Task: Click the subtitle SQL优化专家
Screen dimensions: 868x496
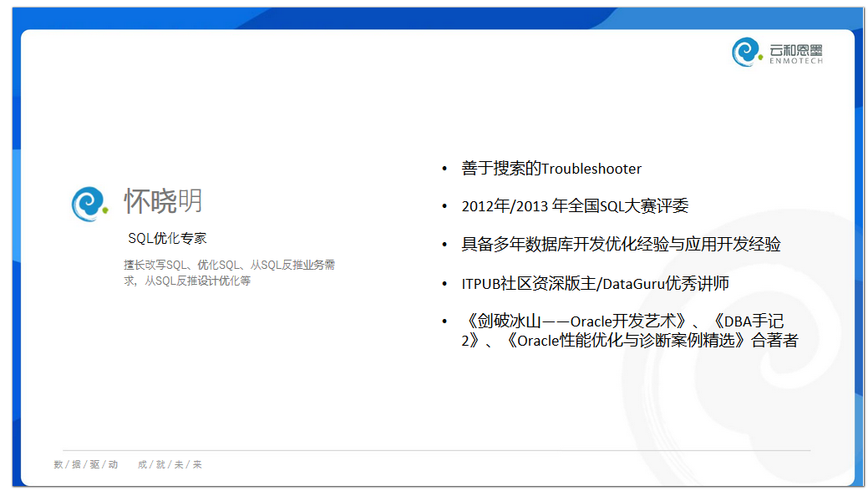Action: (167, 239)
